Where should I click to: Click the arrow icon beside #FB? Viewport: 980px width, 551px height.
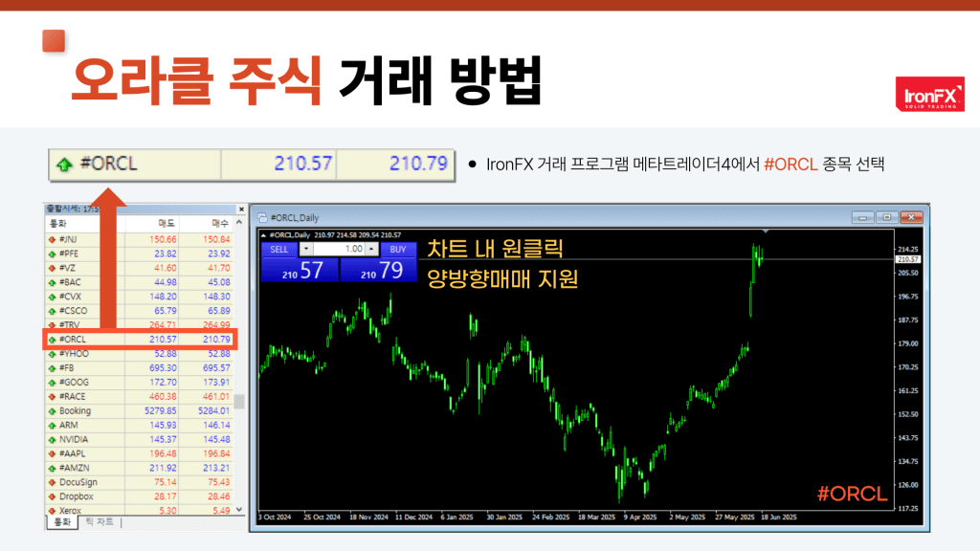[x=53, y=368]
